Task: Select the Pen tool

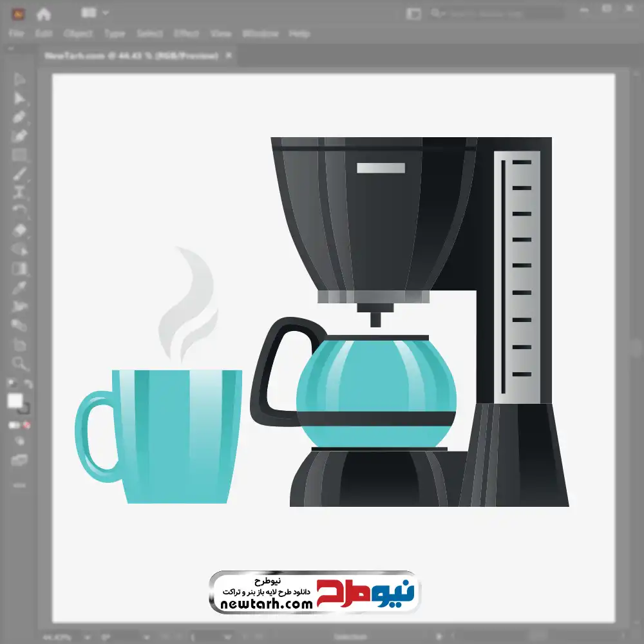Action: [19, 117]
